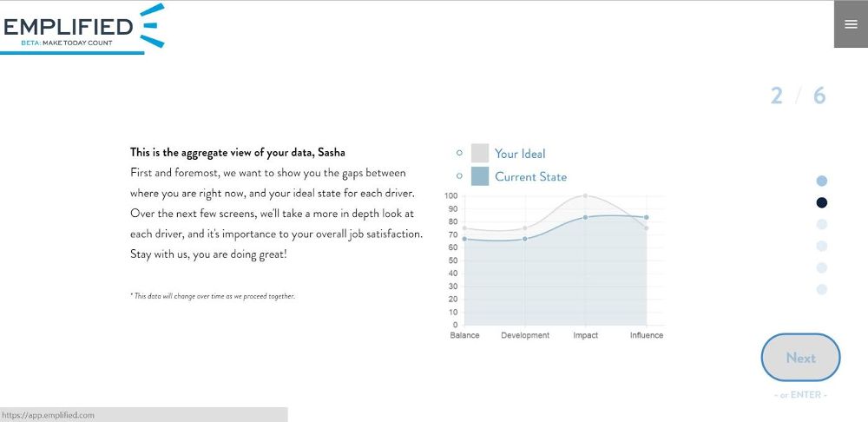Viewport: 868px width, 422px height.
Task: Jump to the fourth page dot
Action: [821, 246]
